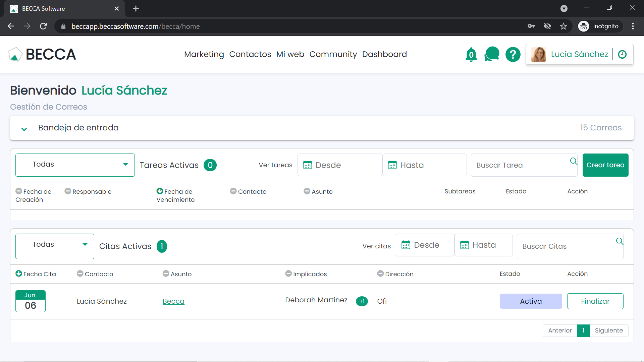Toggle sort by Fecha de Vencimiento
Viewport: 644px width, 362px height.
160,191
